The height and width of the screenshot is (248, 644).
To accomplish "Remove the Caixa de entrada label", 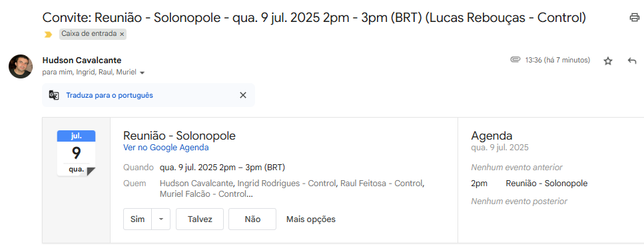I will coord(122,35).
